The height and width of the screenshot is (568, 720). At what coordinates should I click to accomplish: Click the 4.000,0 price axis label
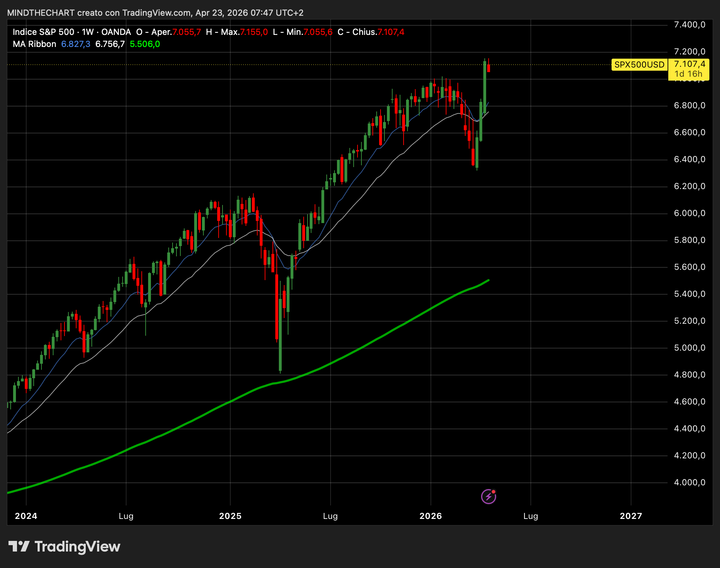click(690, 483)
